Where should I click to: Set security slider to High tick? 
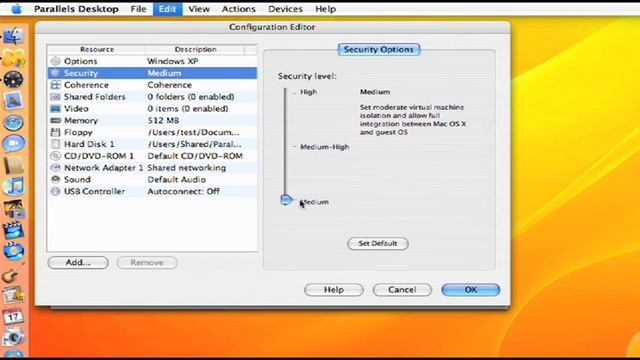coord(294,92)
